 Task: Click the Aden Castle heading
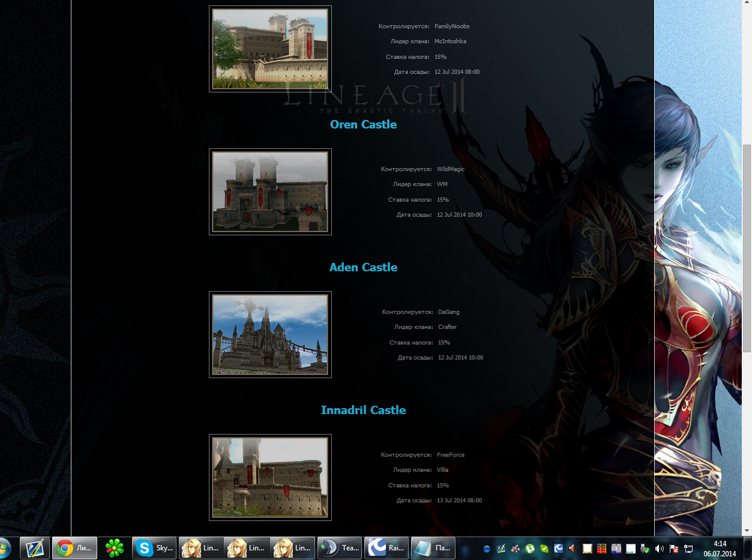coord(363,267)
